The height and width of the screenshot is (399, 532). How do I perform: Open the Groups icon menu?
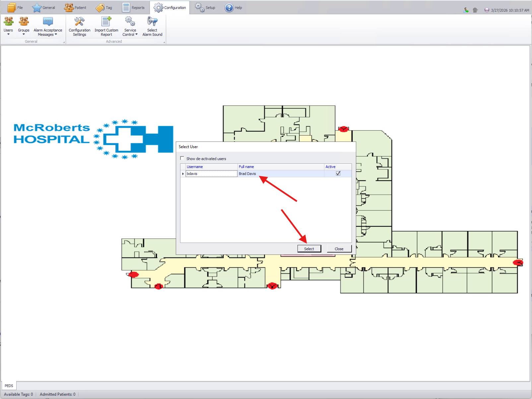click(24, 26)
